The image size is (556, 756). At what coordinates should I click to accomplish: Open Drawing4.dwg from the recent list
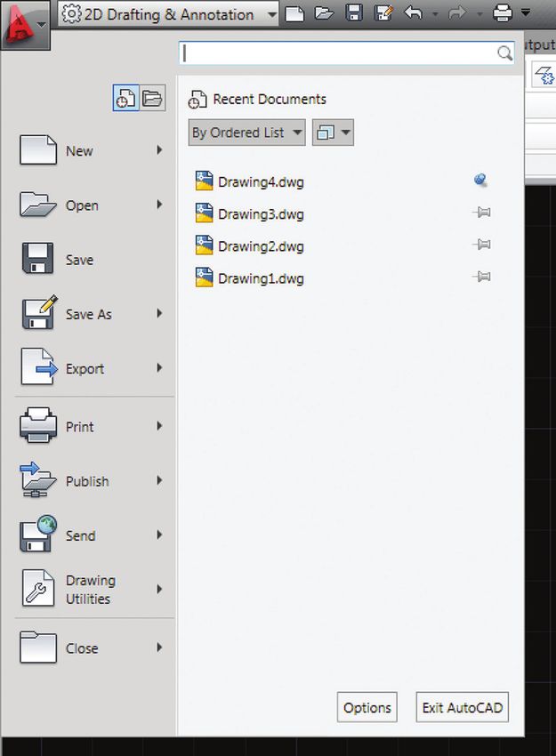tap(261, 182)
